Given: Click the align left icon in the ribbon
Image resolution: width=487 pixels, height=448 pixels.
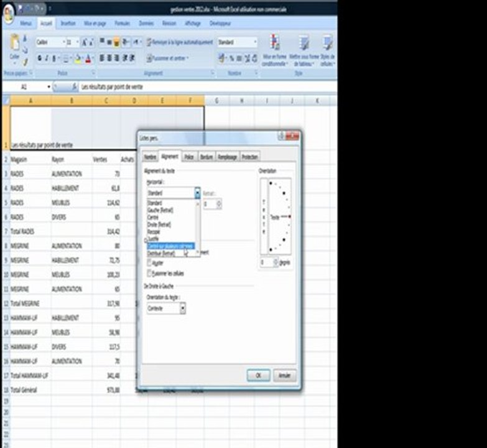Looking at the screenshot, I should (102, 58).
